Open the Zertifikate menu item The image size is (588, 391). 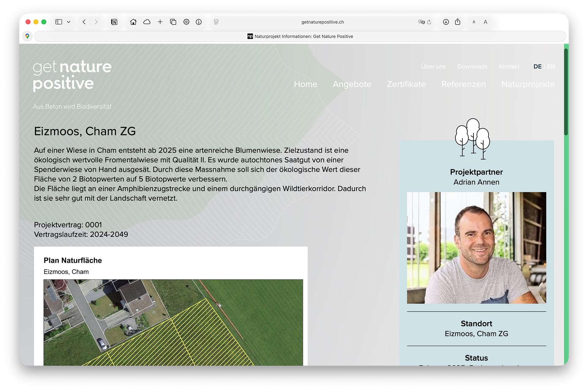click(406, 84)
